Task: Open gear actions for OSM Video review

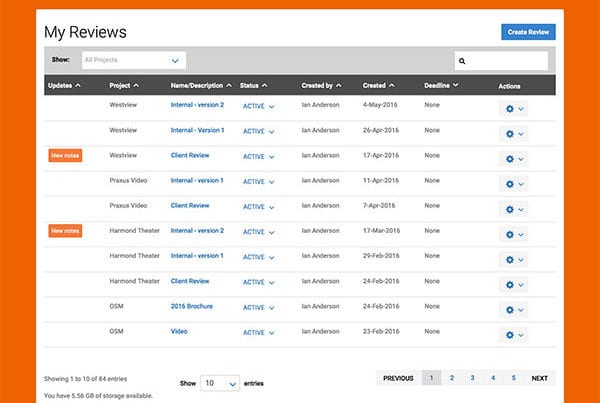Action: [514, 335]
